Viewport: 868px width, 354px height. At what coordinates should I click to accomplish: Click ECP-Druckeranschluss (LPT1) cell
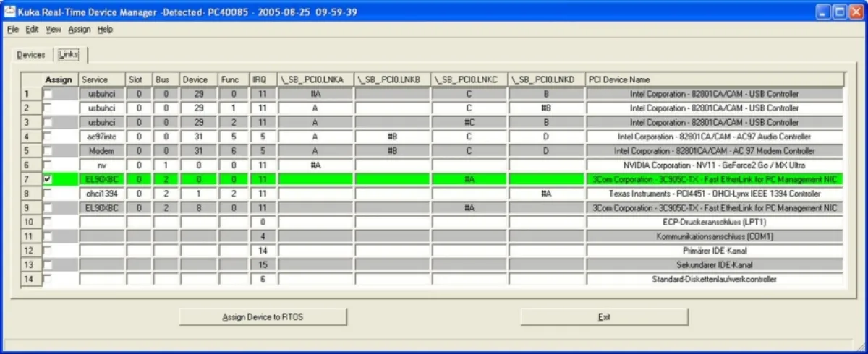[x=715, y=223]
